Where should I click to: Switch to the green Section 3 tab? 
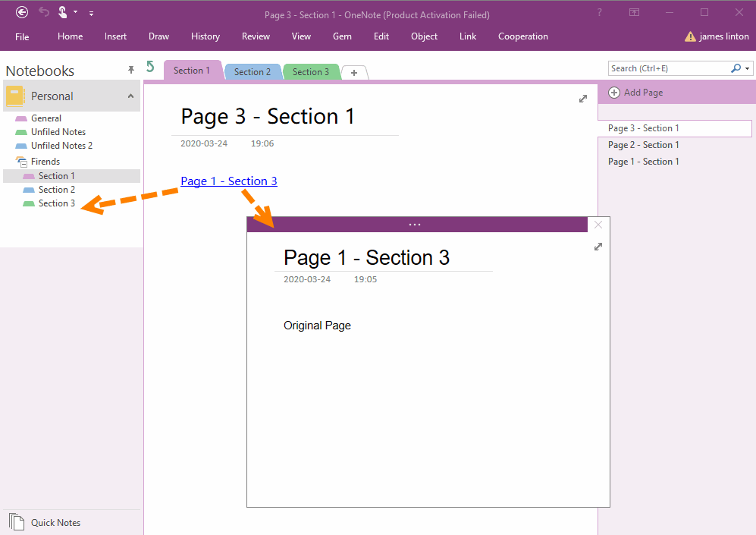(310, 72)
